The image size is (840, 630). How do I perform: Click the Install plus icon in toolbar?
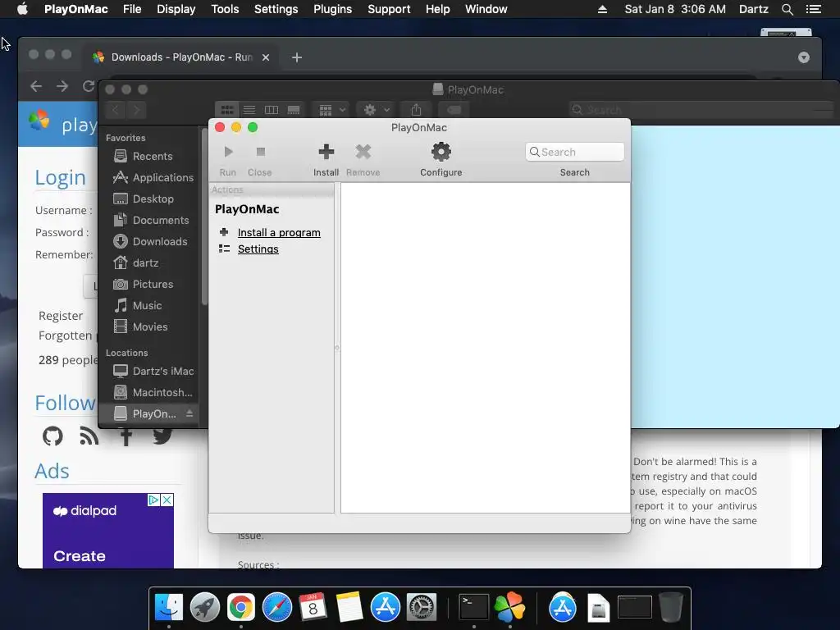coord(326,152)
